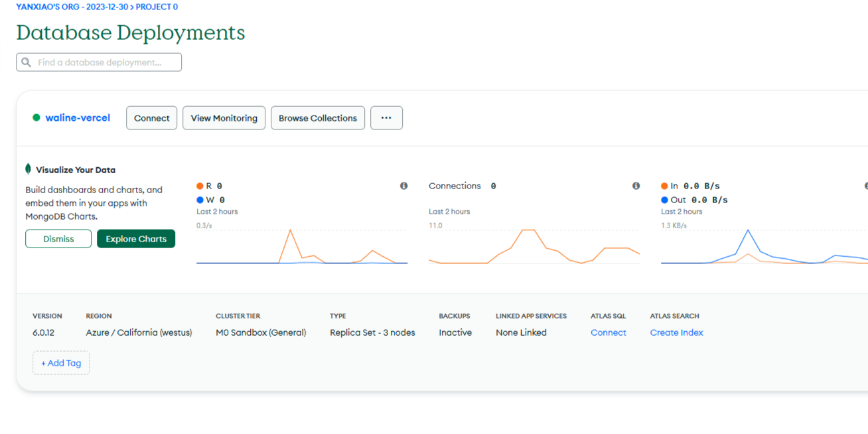Image resolution: width=868 pixels, height=434 pixels.
Task: Click the blue W legend dot
Action: tap(200, 200)
